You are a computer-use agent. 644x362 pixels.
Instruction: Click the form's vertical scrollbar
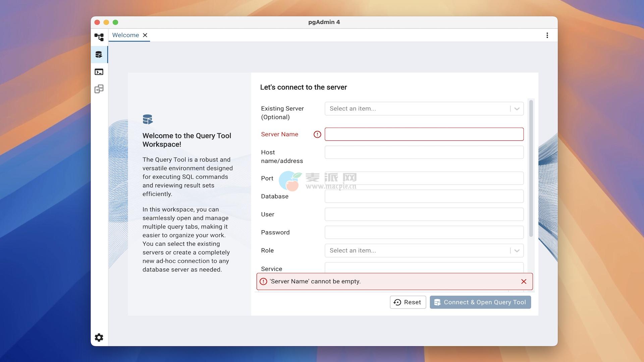tap(531, 168)
